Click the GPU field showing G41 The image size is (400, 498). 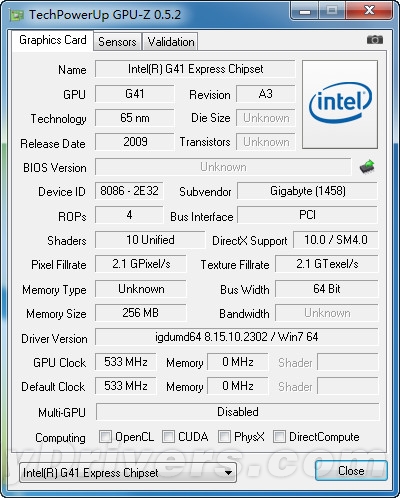click(x=135, y=94)
